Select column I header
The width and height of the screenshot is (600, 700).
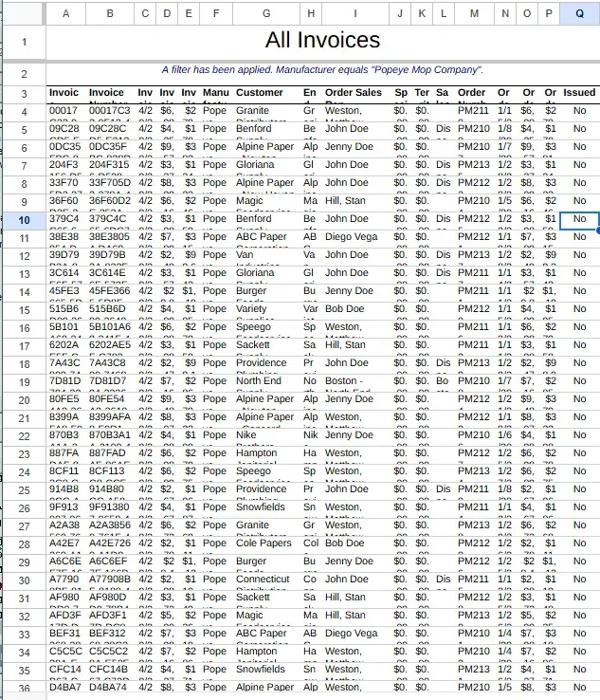pyautogui.click(x=355, y=13)
